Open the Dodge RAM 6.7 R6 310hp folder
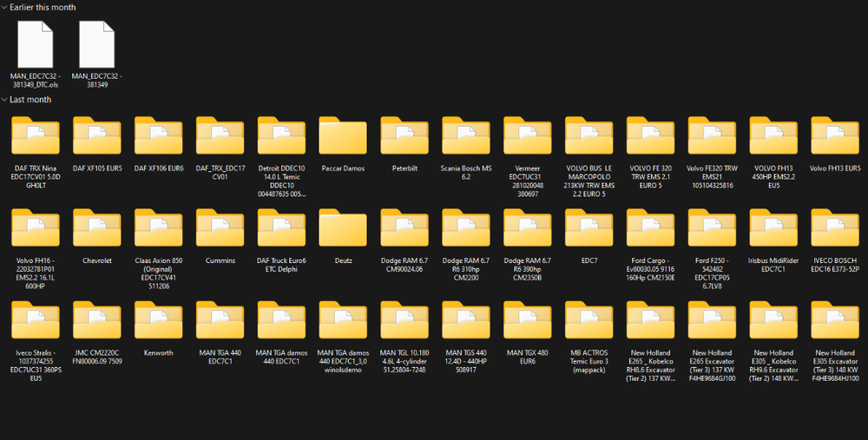Screen dimensions: 868x440 [465, 228]
